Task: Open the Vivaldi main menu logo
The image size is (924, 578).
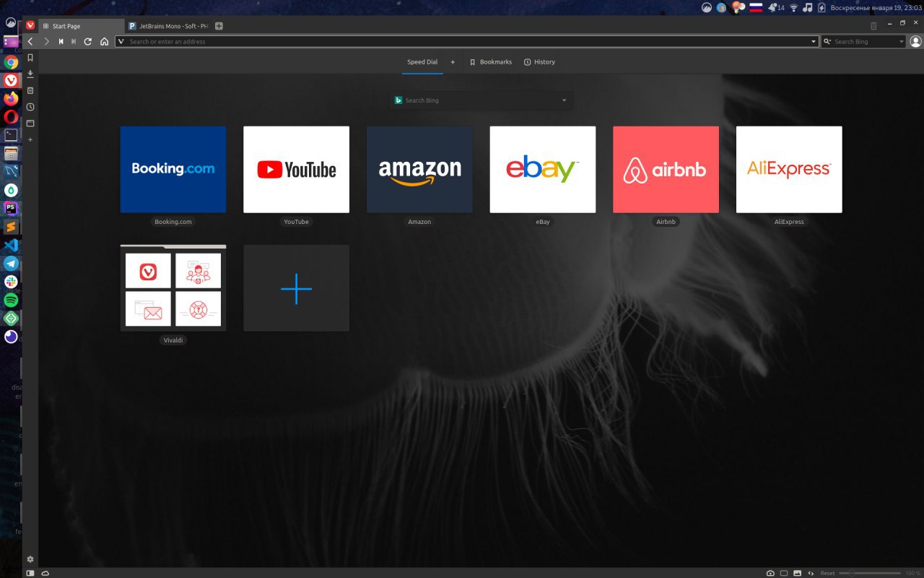Action: pos(30,25)
